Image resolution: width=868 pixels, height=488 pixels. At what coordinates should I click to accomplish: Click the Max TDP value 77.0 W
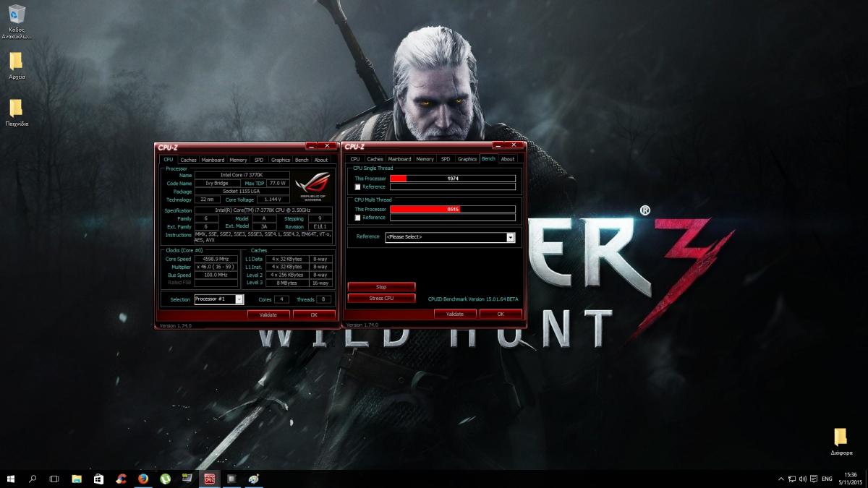click(278, 183)
